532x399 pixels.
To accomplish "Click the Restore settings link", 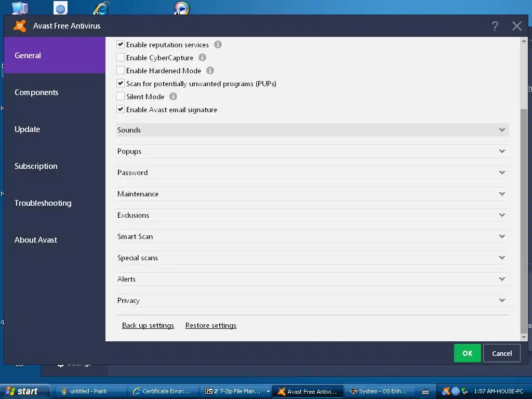I will pyautogui.click(x=211, y=325).
